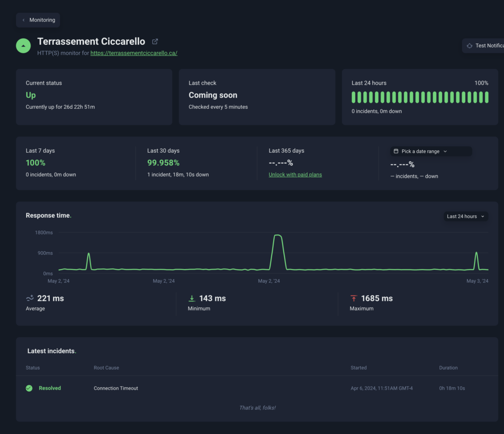The height and width of the screenshot is (434, 504).
Task: Click Unlock with paid plans link
Action: pos(295,174)
